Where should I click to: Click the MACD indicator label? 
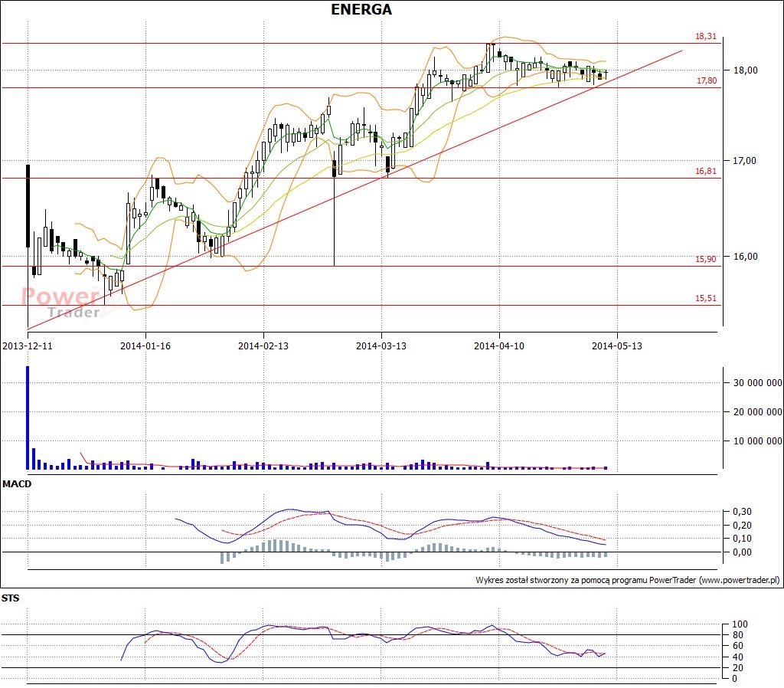(x=17, y=484)
